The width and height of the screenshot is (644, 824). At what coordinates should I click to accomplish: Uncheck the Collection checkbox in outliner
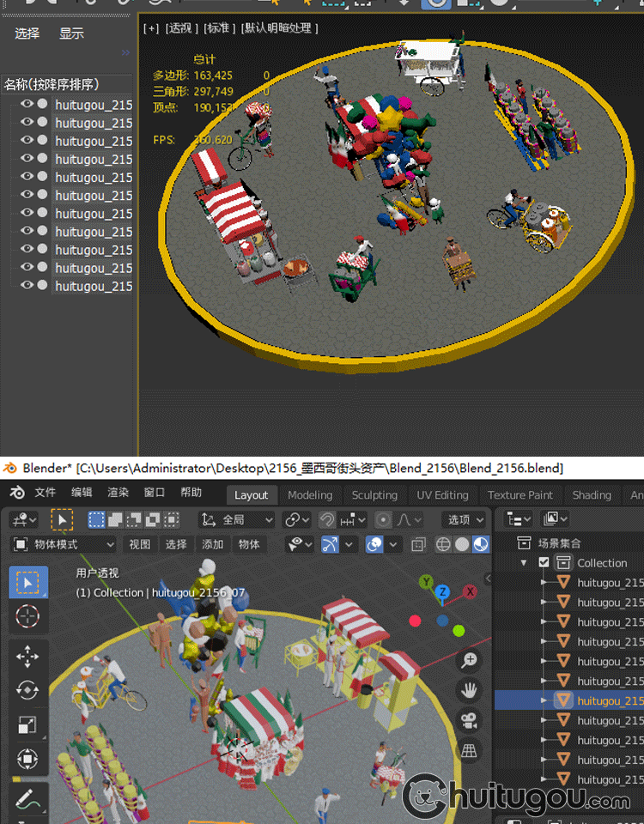click(544, 563)
